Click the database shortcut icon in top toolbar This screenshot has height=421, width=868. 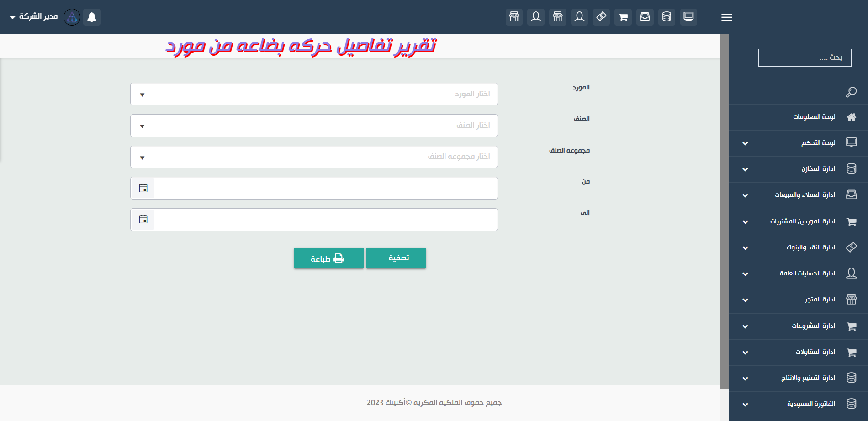(667, 17)
